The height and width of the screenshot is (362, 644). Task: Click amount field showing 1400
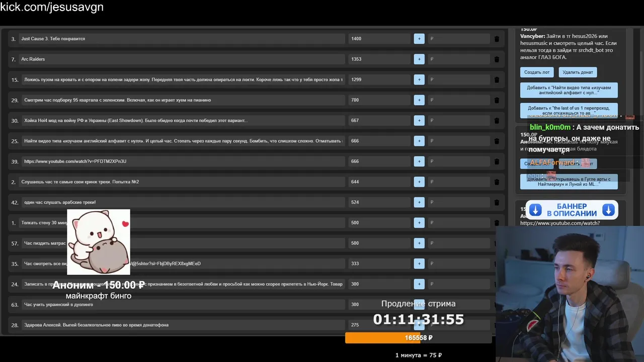point(379,39)
